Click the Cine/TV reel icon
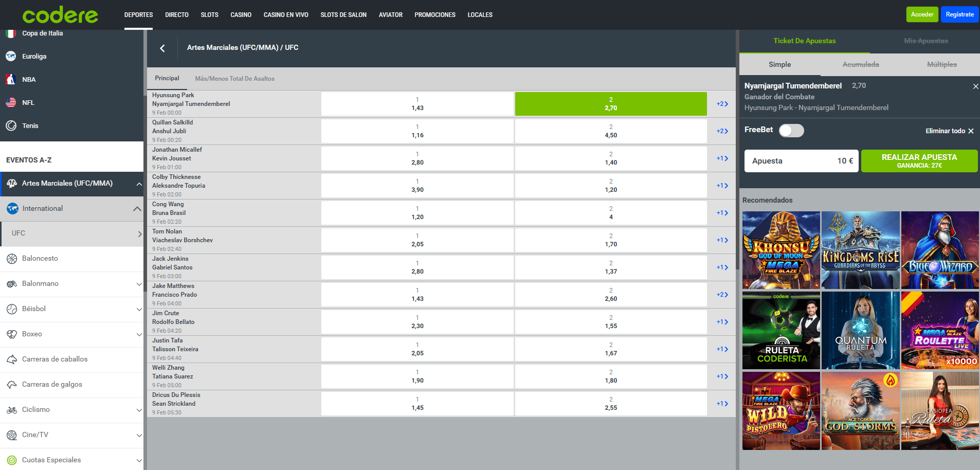Screen dimensions: 980x470 pyautogui.click(x=12, y=435)
